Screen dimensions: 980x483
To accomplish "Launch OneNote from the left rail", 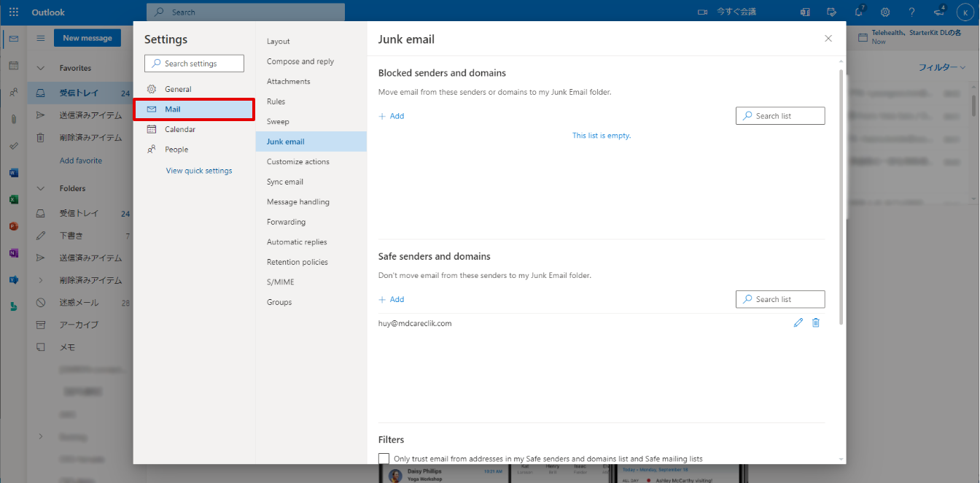I will 13,253.
